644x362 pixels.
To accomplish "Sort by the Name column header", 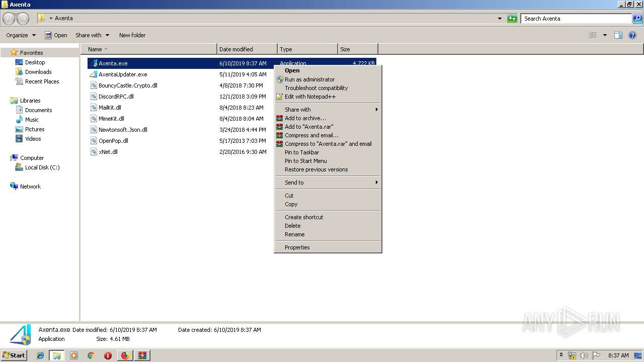I will point(149,49).
